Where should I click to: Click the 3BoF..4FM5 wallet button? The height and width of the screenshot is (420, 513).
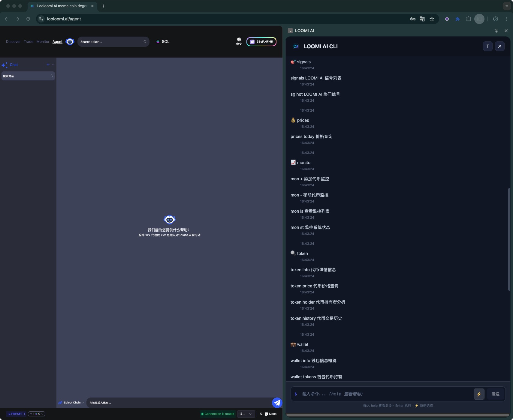point(261,42)
